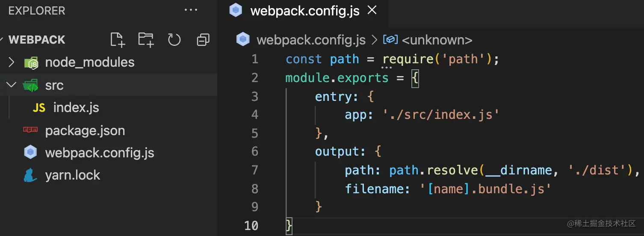The height and width of the screenshot is (236, 644).
Task: Click 'resolve' on line 7
Action: [452, 170]
